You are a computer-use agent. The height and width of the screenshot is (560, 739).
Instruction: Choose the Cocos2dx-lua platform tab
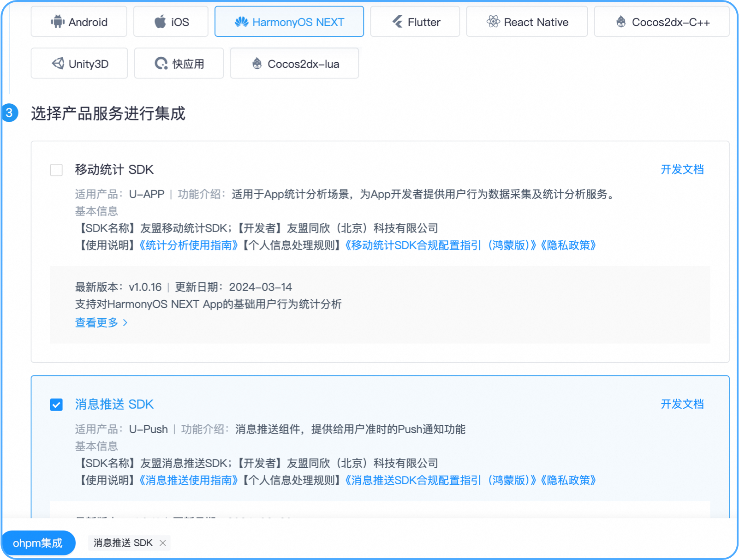pyautogui.click(x=294, y=63)
